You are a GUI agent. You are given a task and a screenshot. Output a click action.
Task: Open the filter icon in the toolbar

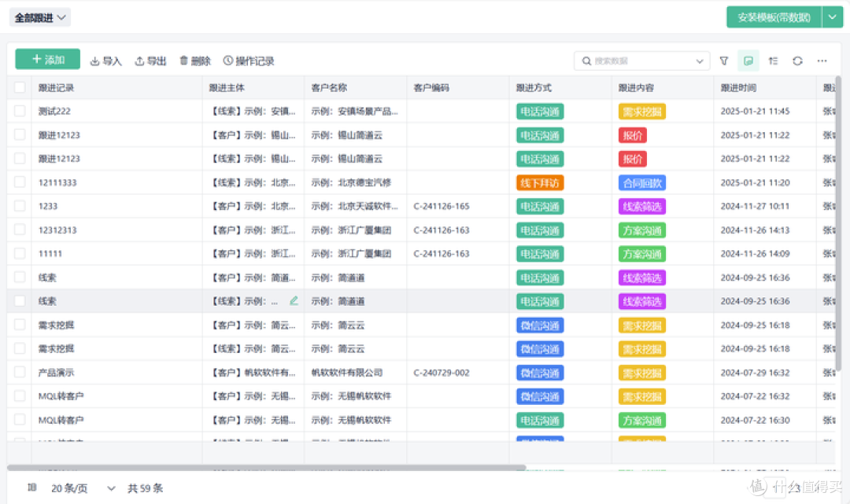pos(723,60)
